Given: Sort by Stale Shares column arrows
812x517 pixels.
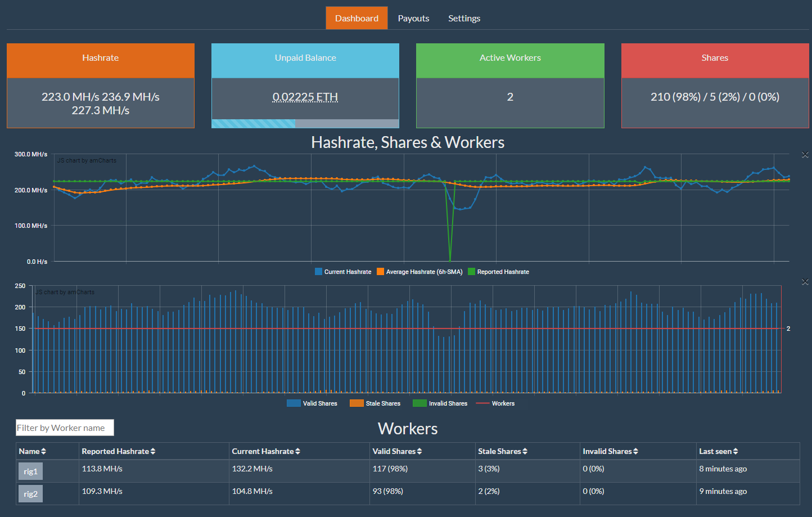Looking at the screenshot, I should 525,451.
